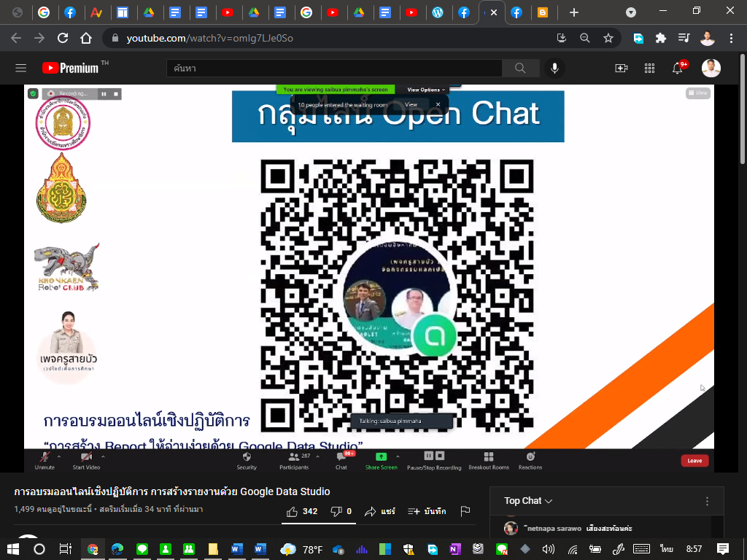Click the YouTube search field ค้นหา

[334, 68]
